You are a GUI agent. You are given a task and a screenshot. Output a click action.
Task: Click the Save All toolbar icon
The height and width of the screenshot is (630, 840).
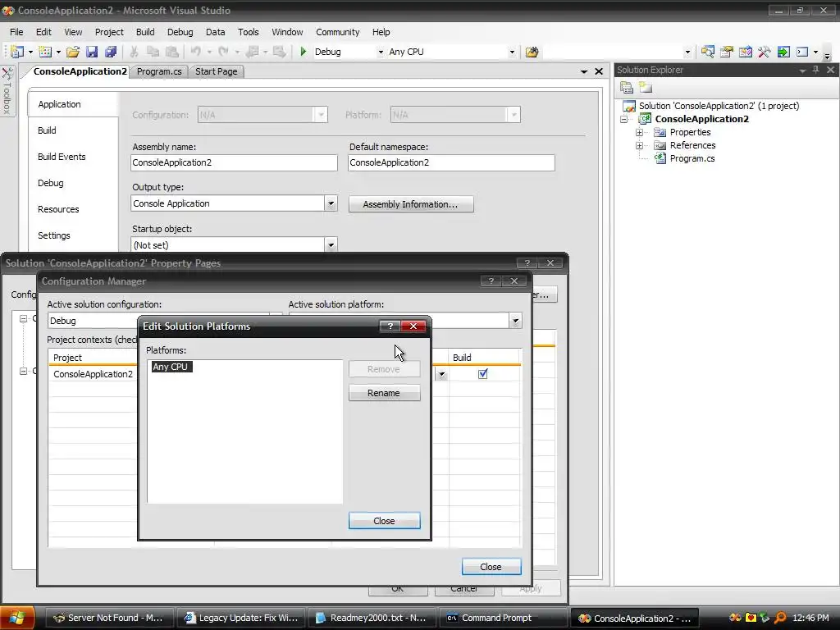(111, 52)
